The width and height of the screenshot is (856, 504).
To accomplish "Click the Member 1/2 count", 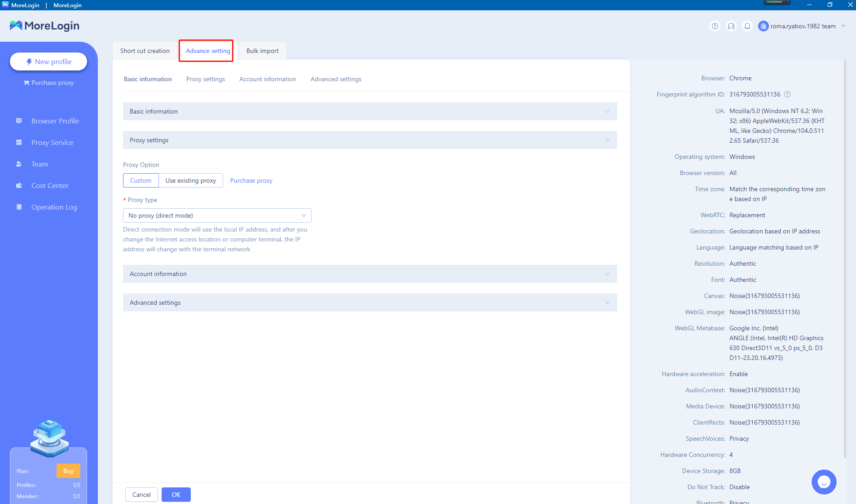I will click(76, 496).
